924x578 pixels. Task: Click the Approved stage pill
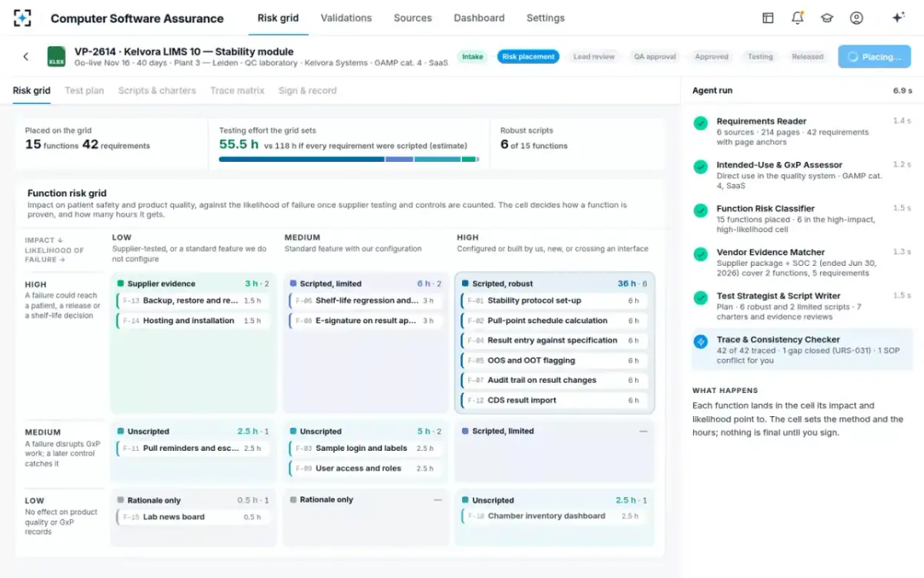point(711,56)
